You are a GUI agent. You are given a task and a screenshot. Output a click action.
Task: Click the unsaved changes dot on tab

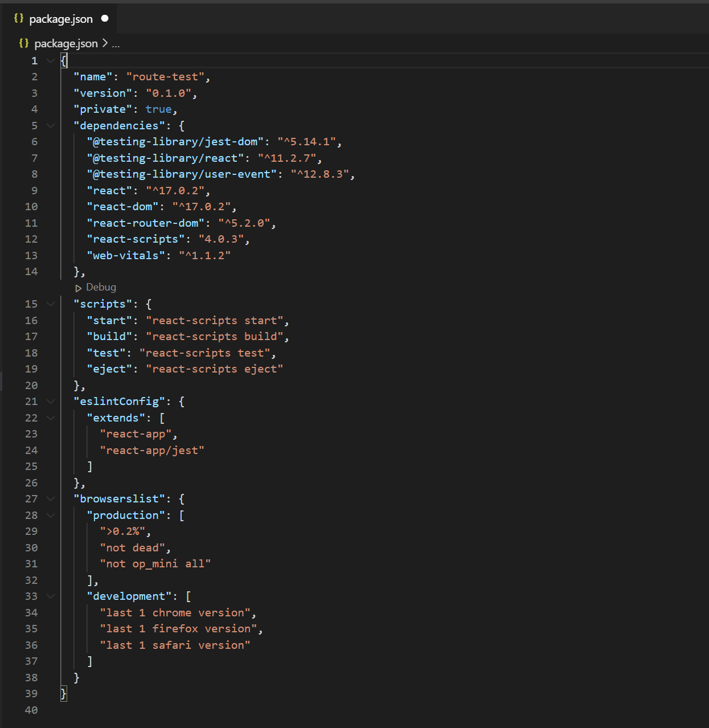[105, 18]
